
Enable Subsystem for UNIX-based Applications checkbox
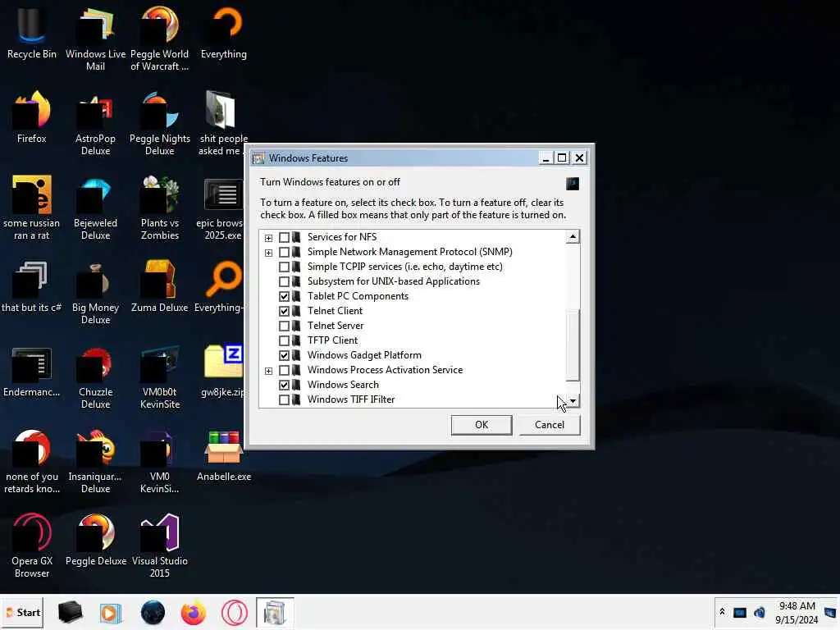tap(284, 282)
